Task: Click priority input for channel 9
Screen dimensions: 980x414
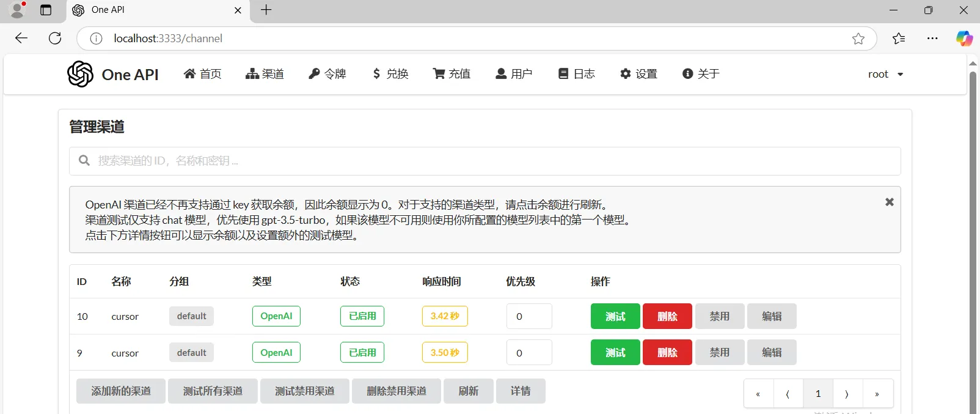Action: point(529,352)
